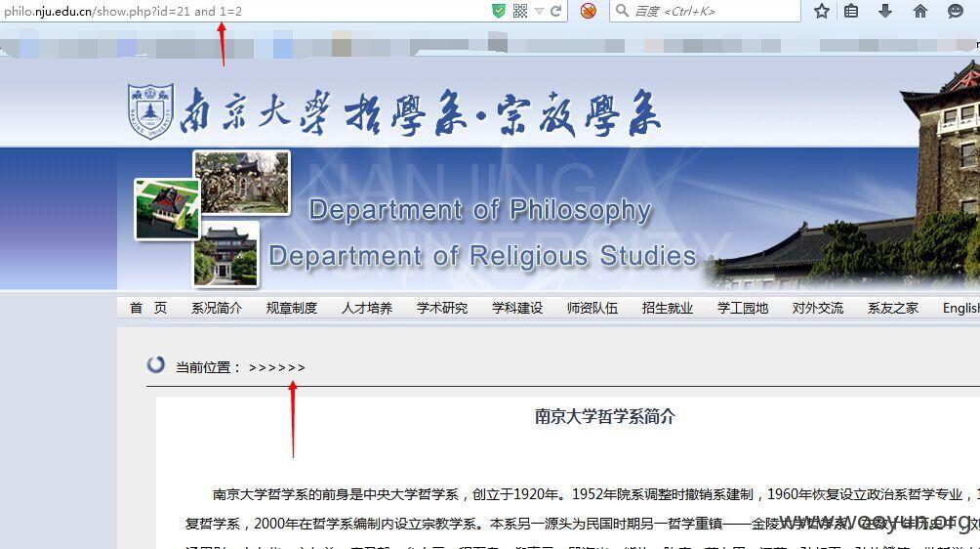The width and height of the screenshot is (980, 549).
Task: Open the 学工园地 menu item
Action: [743, 308]
